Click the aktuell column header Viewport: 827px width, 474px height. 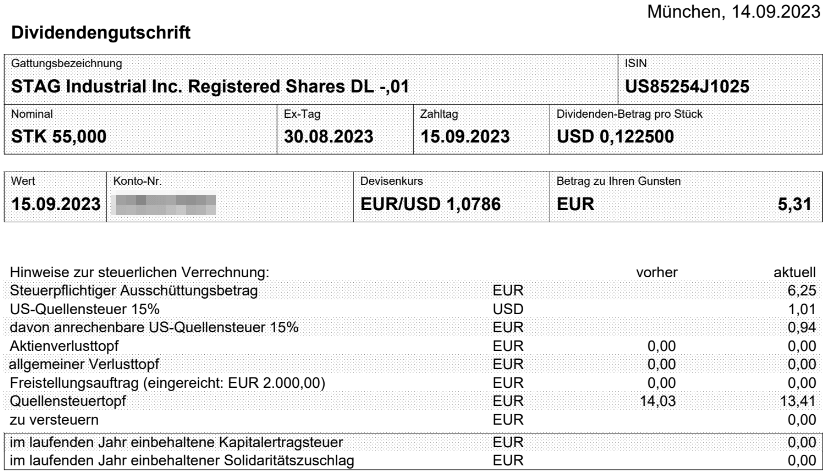[x=794, y=273]
